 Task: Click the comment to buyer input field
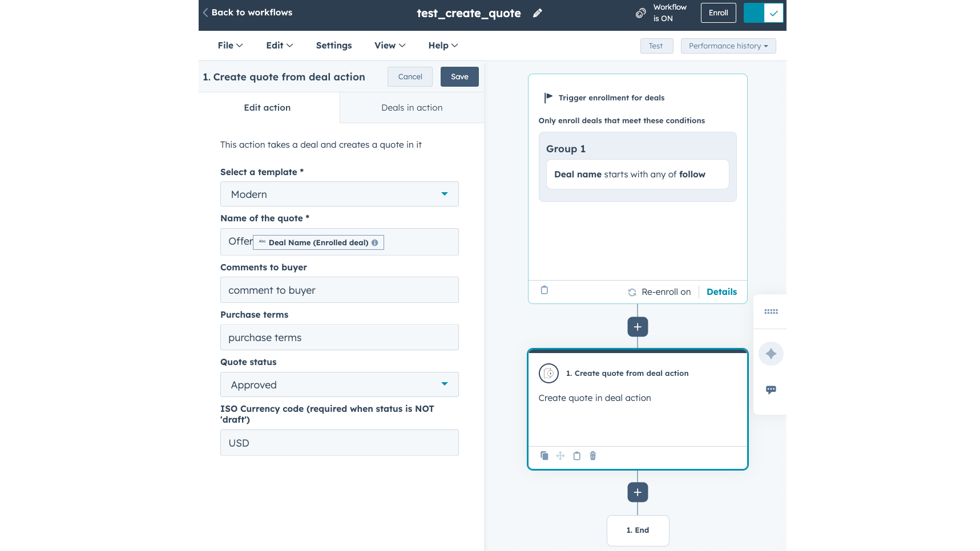point(339,290)
